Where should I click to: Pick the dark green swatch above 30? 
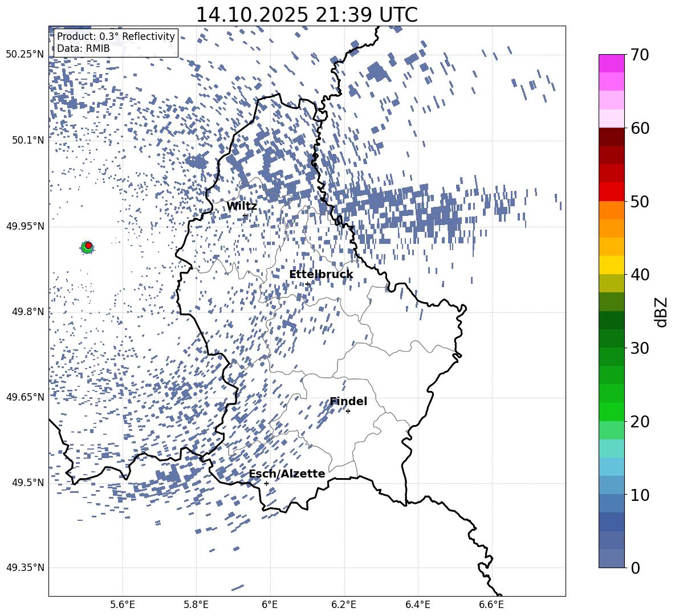(x=611, y=338)
